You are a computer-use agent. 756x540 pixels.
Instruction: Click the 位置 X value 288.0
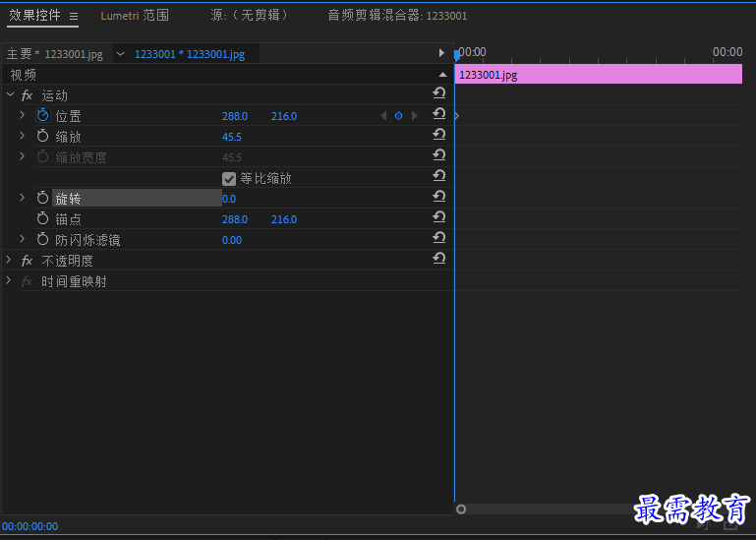[x=235, y=116]
